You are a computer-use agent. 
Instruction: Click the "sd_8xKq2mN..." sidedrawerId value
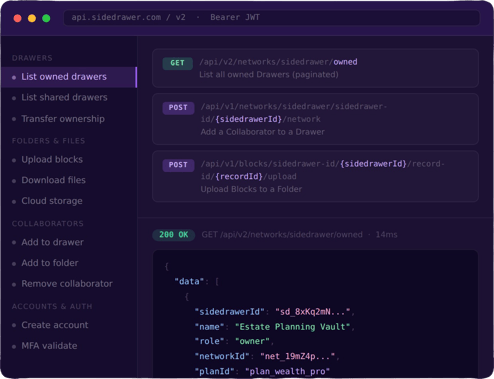pos(313,312)
